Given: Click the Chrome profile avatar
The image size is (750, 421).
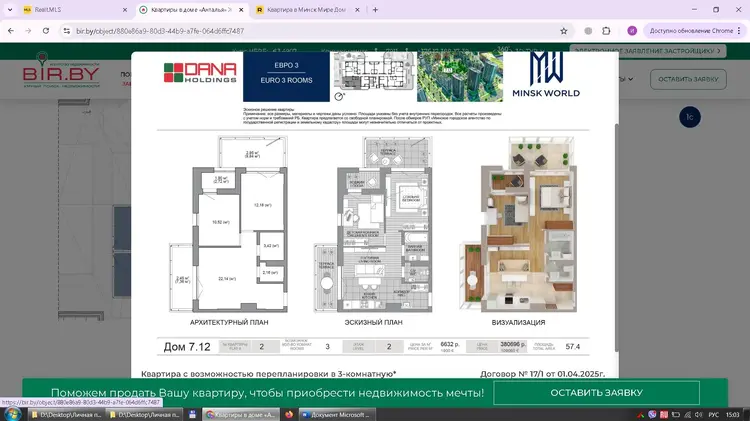Looking at the screenshot, I should (x=631, y=31).
